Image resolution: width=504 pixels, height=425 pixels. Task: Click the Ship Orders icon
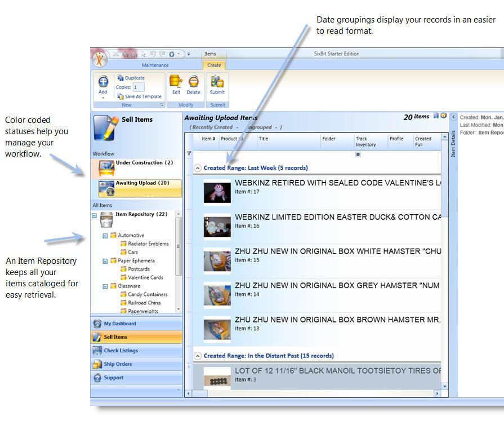pyautogui.click(x=97, y=364)
